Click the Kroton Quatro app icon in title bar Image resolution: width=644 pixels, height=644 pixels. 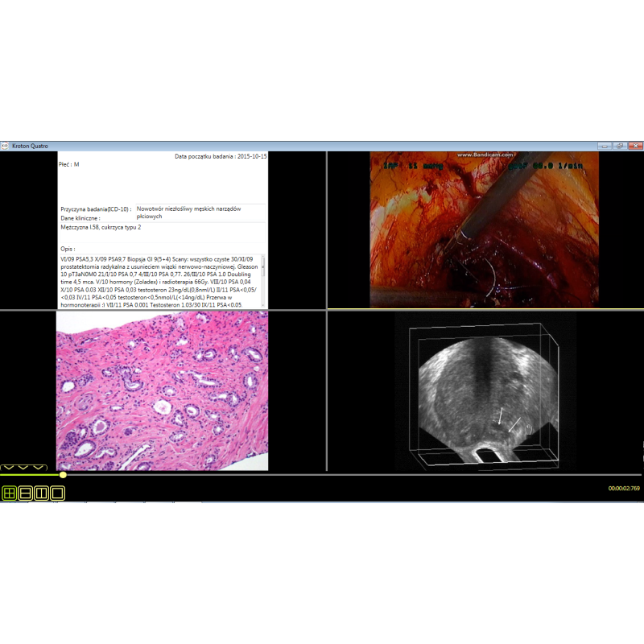pyautogui.click(x=5, y=146)
